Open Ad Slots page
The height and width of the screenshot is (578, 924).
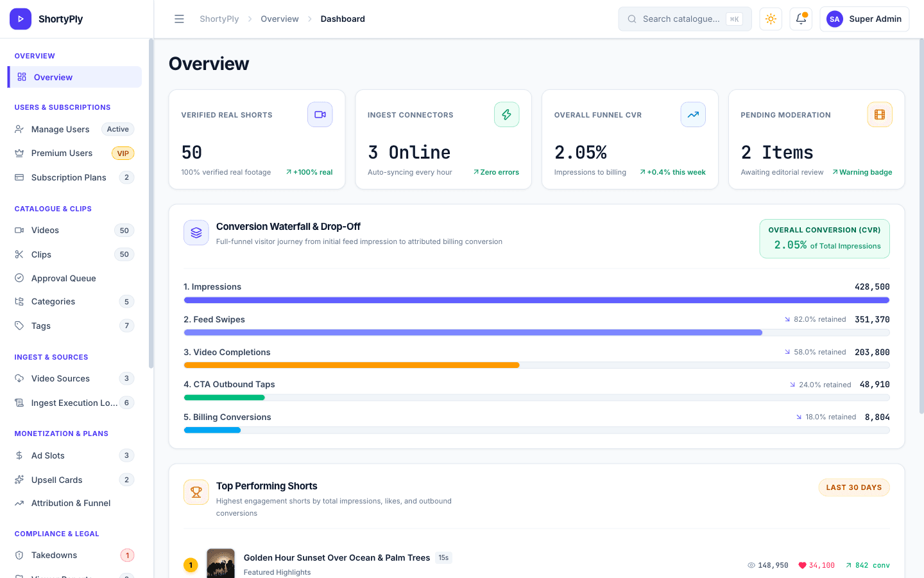tap(74, 455)
